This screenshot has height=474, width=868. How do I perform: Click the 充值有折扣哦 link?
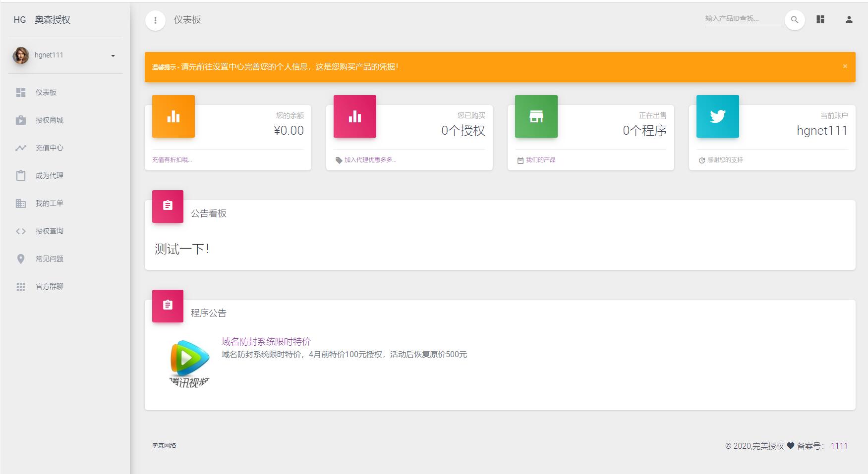point(172,160)
